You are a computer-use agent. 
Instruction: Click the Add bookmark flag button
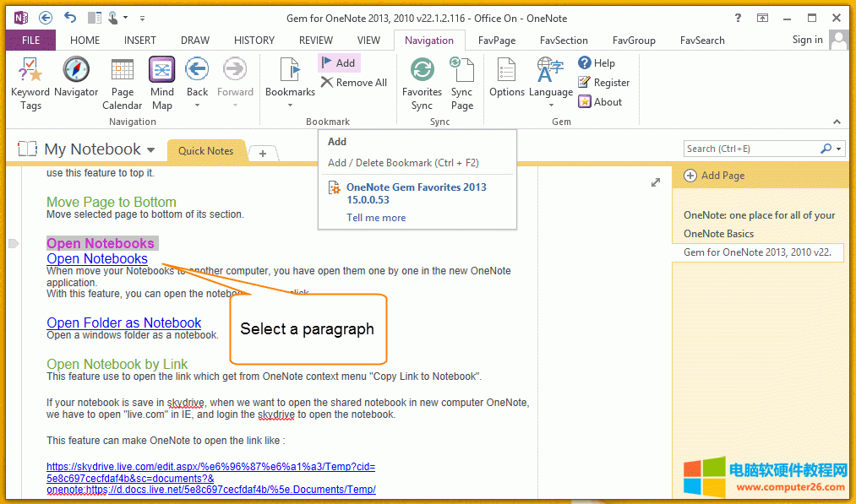(339, 62)
